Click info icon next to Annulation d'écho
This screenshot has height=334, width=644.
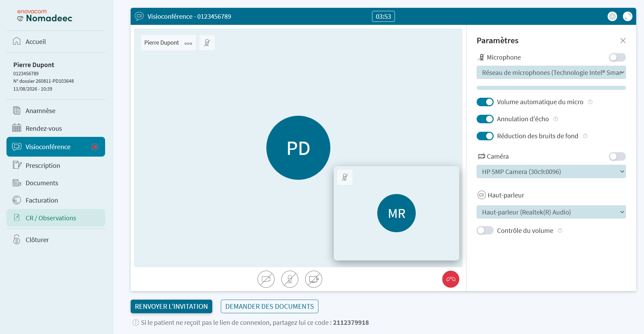click(x=556, y=119)
